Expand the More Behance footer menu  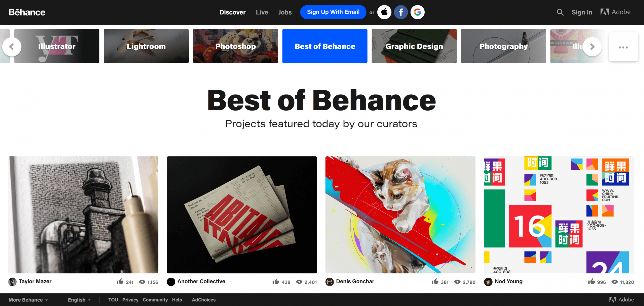28,300
